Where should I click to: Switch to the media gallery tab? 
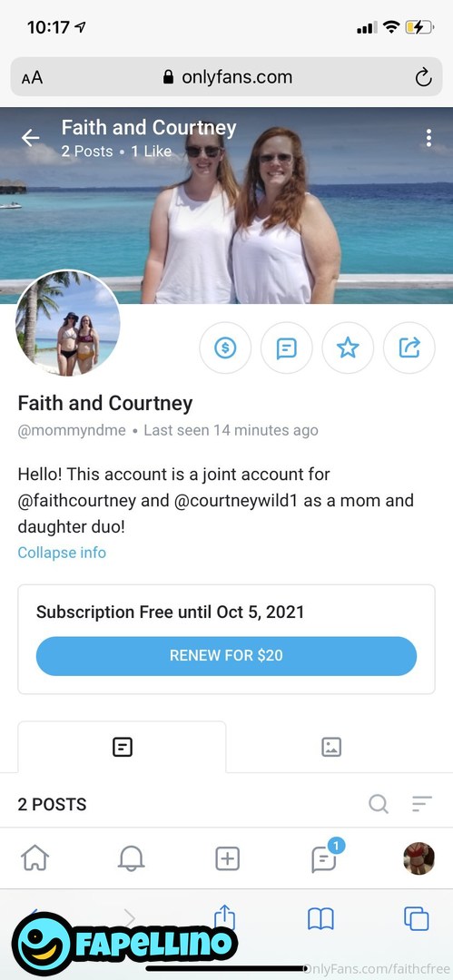(x=331, y=747)
